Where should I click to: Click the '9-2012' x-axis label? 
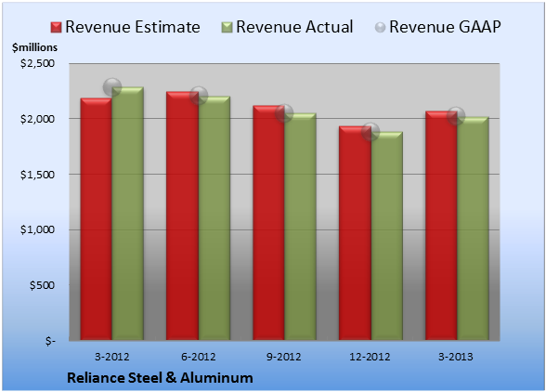click(x=284, y=357)
